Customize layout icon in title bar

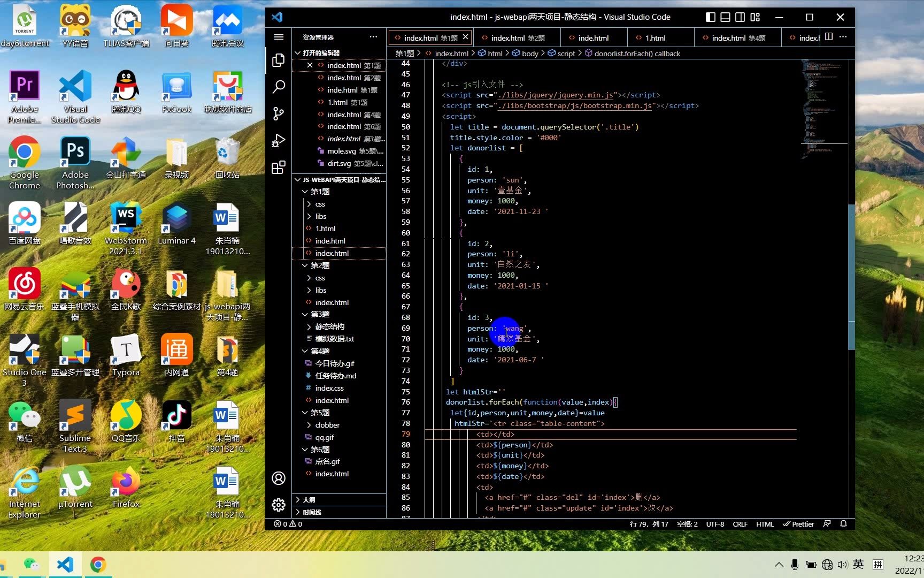click(755, 17)
